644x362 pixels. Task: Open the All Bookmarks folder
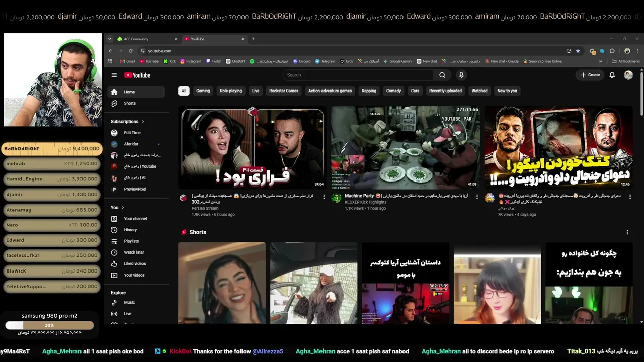[x=626, y=61]
